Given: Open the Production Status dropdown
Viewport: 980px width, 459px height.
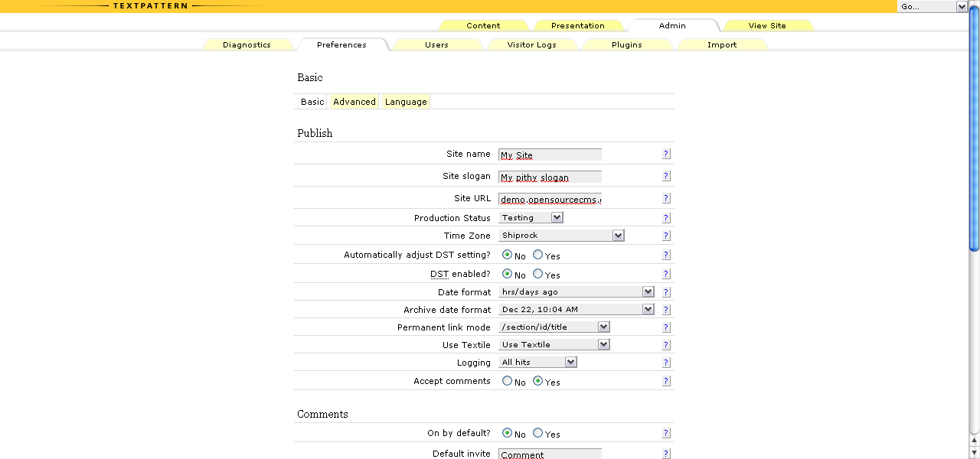Looking at the screenshot, I should coord(531,218).
